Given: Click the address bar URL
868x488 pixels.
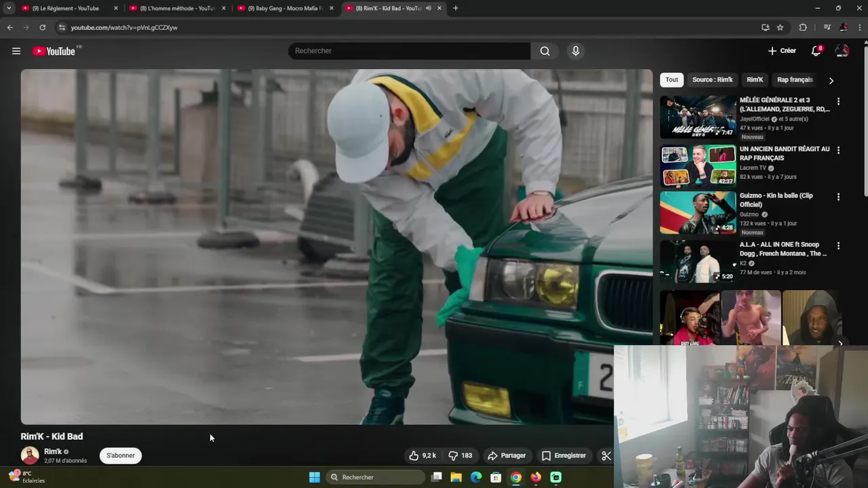Looking at the screenshot, I should tap(124, 28).
